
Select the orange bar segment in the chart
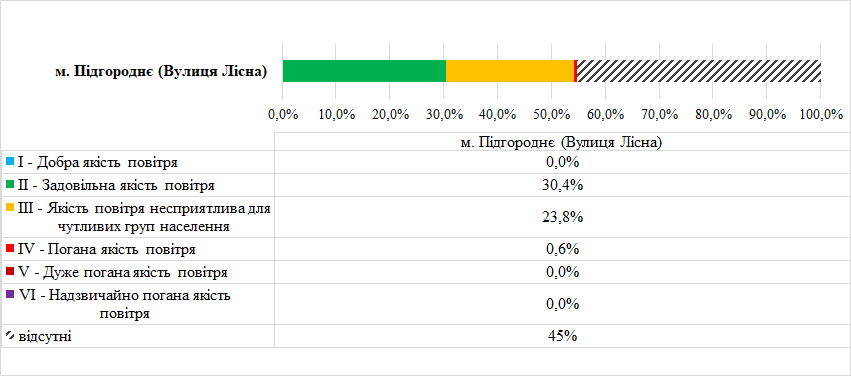510,71
